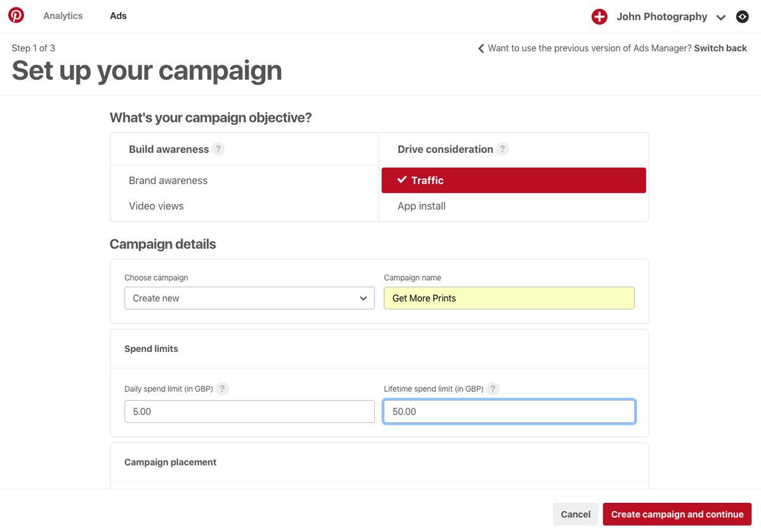Click the red plus icon in header
The width and height of the screenshot is (761, 532).
599,16
